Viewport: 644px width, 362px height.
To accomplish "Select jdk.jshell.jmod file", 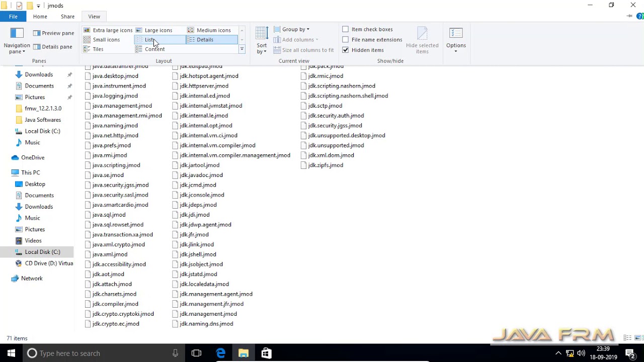I will 198,255.
